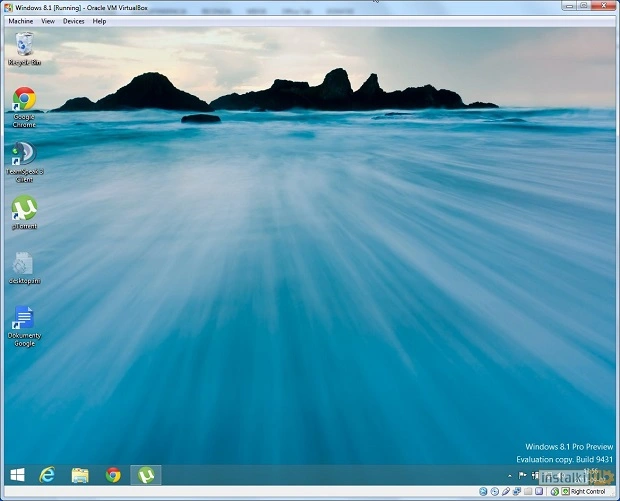Expand the hidden system tray icons arrow
Screen dimensions: 620x501
(508, 476)
